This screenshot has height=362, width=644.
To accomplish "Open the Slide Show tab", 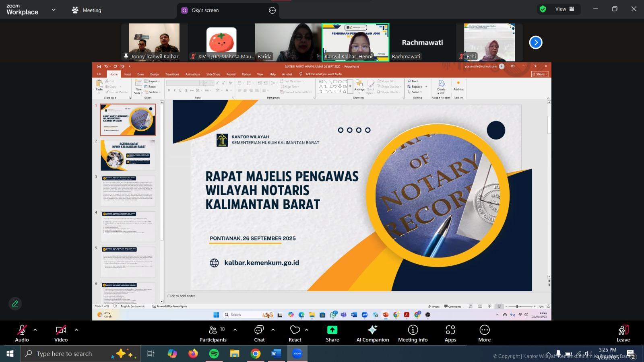I will [213, 74].
